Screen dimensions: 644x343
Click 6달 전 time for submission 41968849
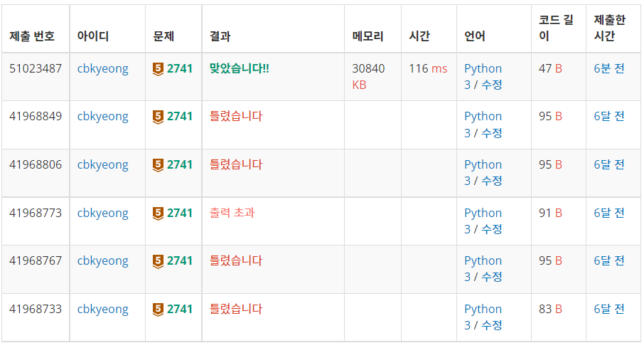click(609, 117)
